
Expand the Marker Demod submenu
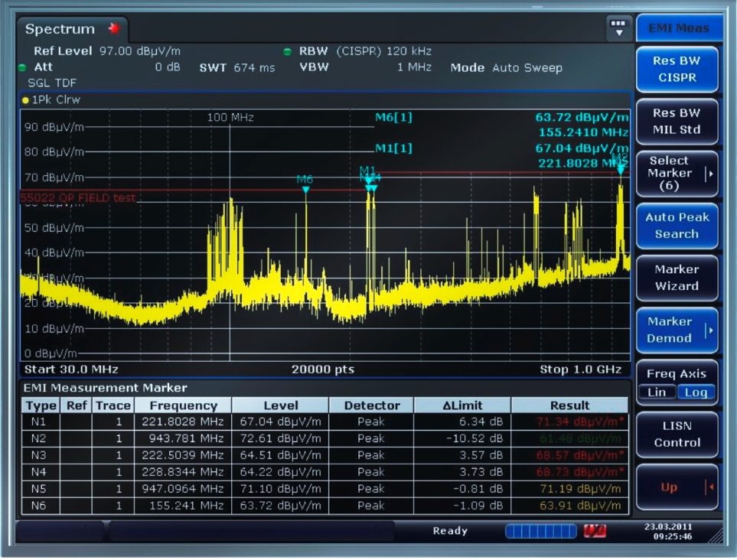[x=677, y=330]
